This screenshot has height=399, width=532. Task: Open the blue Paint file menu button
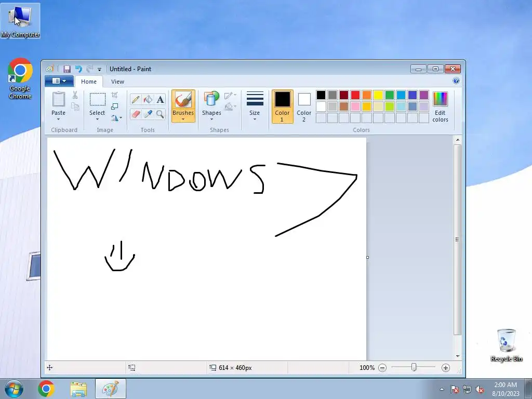(x=59, y=81)
